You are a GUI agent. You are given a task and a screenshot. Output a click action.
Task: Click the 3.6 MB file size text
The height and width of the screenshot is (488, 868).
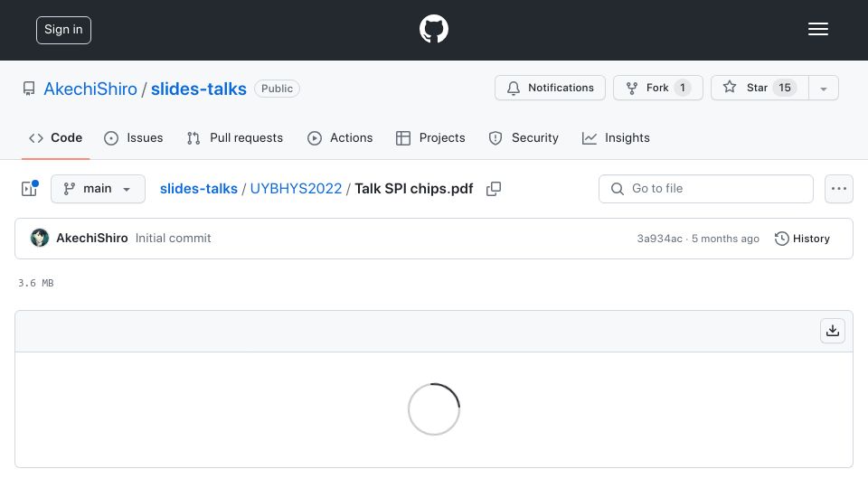[x=36, y=283]
